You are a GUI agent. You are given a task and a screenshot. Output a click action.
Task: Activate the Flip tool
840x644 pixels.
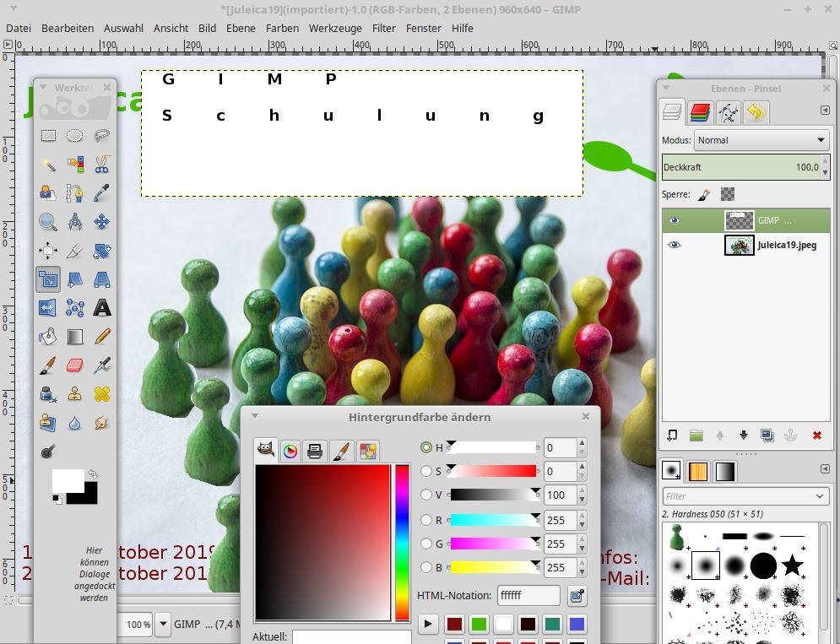click(48, 308)
